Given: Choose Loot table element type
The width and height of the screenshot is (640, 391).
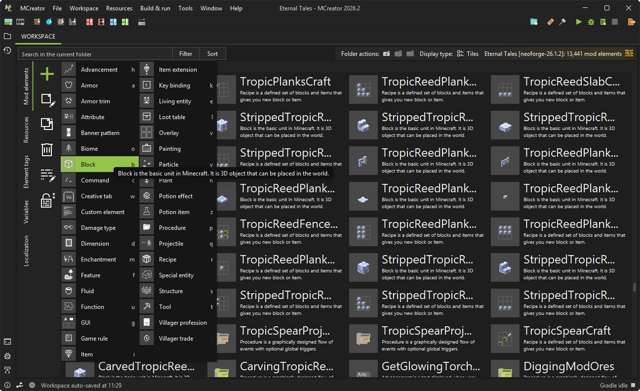Looking at the screenshot, I should (x=178, y=117).
